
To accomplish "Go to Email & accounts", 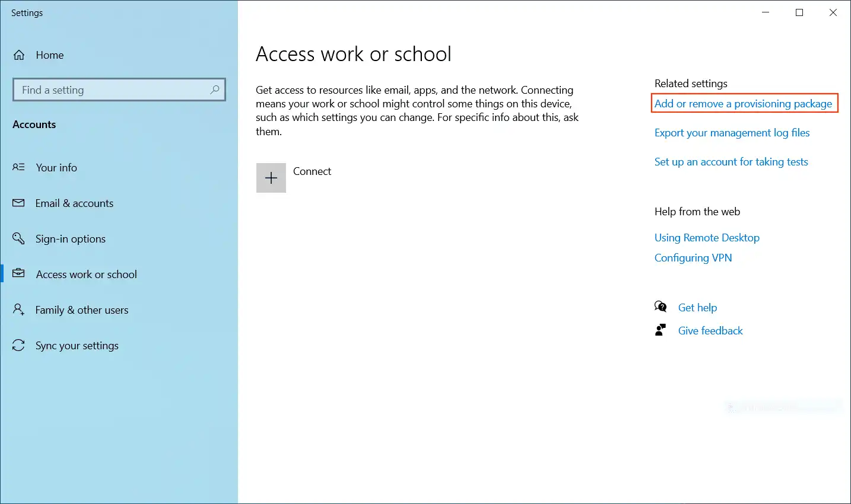I will 74,203.
